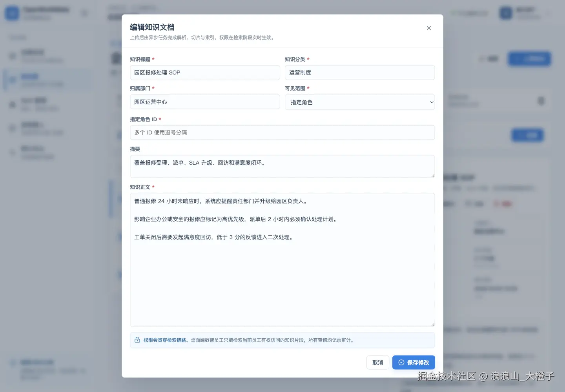
Task: Click the 可见范围 field label
Action: tap(295, 88)
